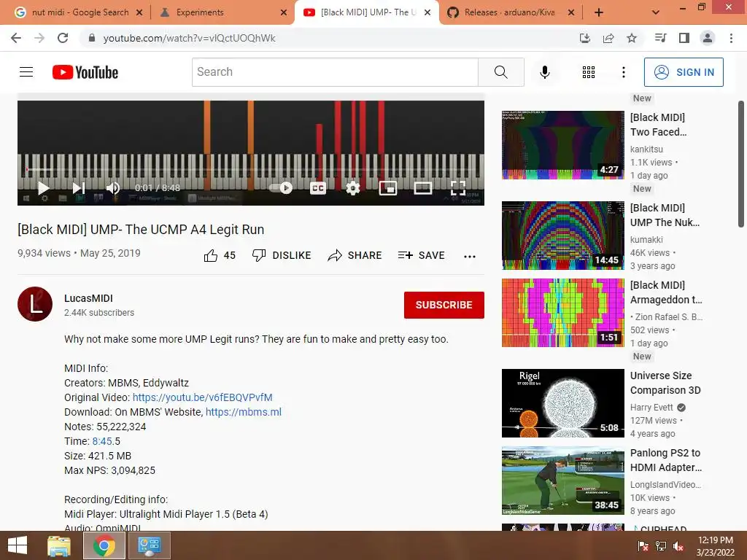Enter full screen video mode

(x=458, y=188)
